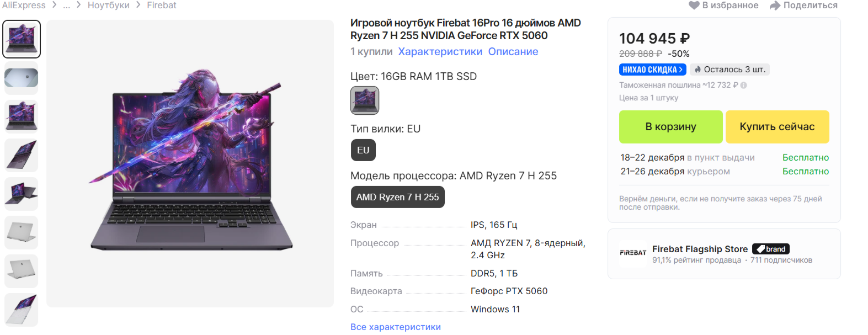Select AMD Ryzen 7 H 255 processor option
The width and height of the screenshot is (868, 335).
(397, 197)
